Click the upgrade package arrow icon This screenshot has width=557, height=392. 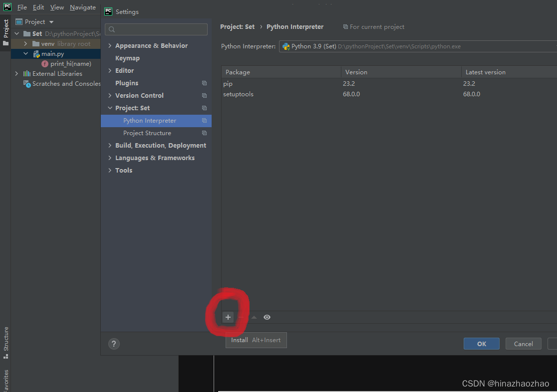(x=254, y=317)
